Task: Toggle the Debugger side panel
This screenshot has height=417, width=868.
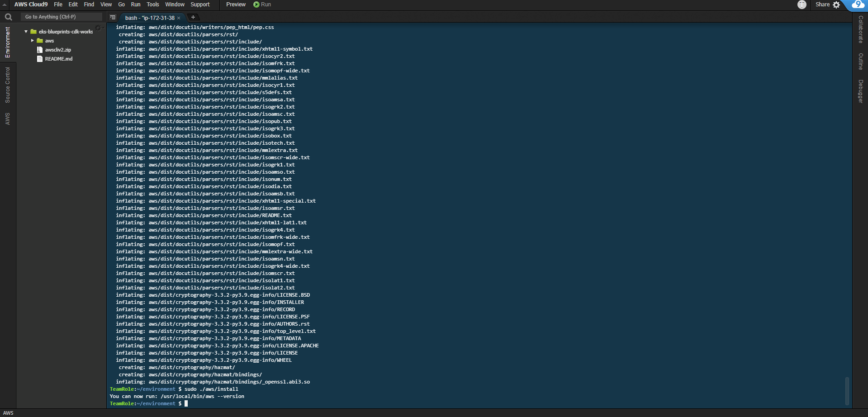Action: [x=860, y=91]
